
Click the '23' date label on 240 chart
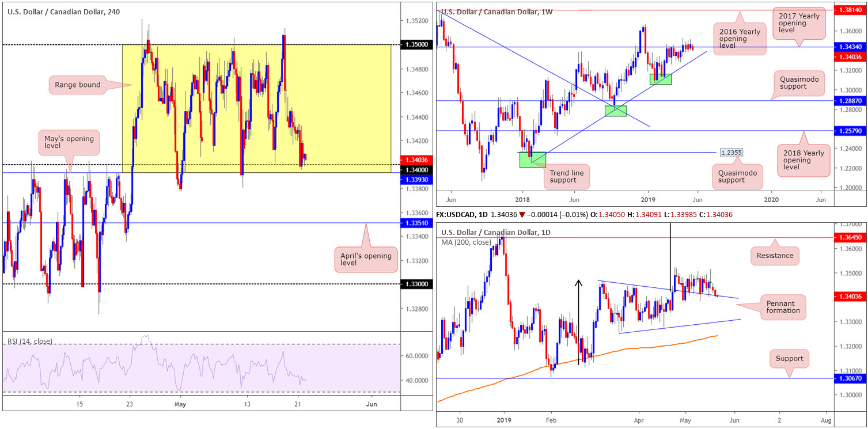pos(129,404)
